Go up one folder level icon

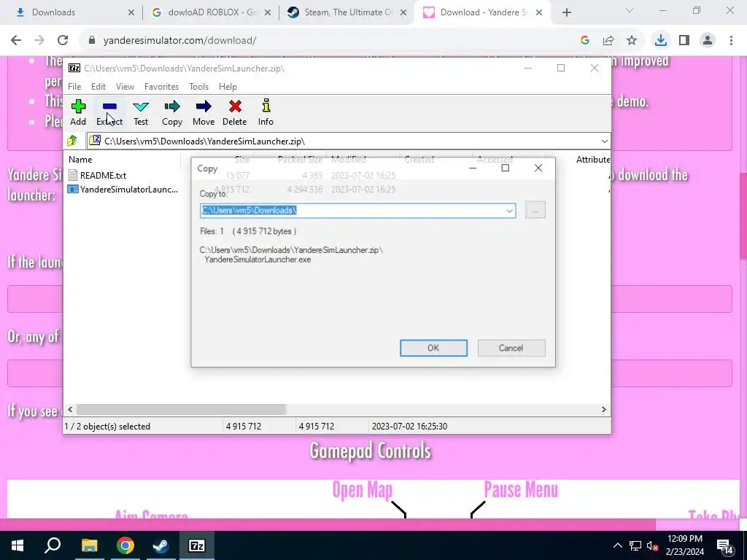(x=72, y=141)
